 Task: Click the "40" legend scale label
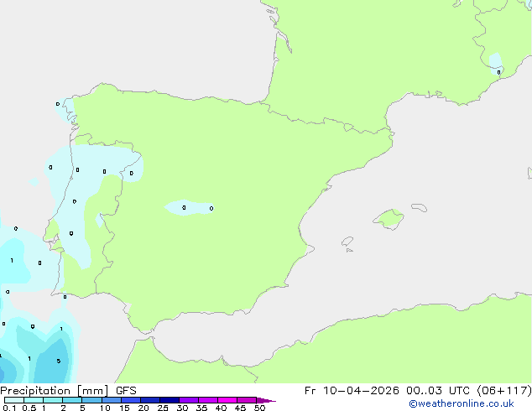click(221, 408)
